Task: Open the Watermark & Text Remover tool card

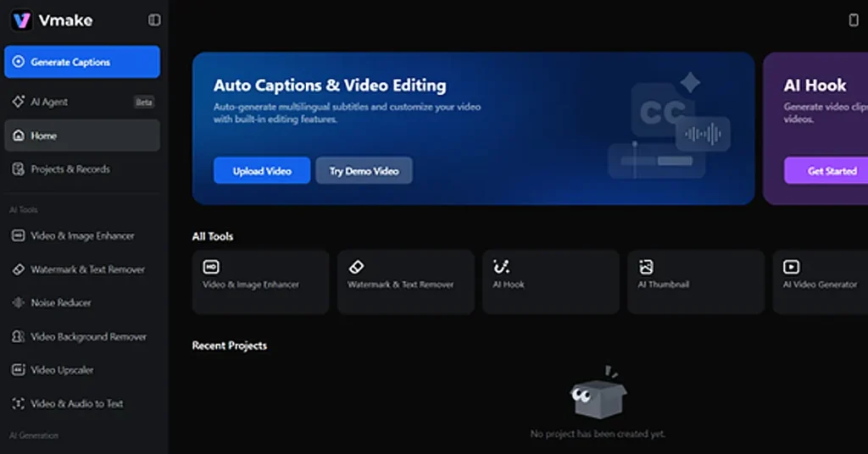Action: click(x=405, y=282)
